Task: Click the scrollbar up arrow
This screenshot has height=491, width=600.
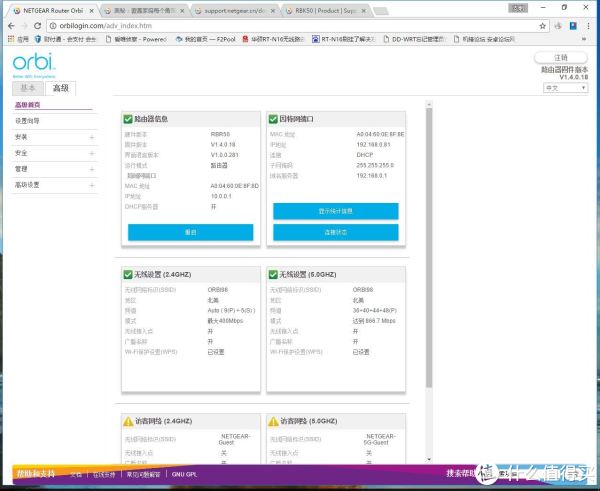Action: (x=429, y=104)
